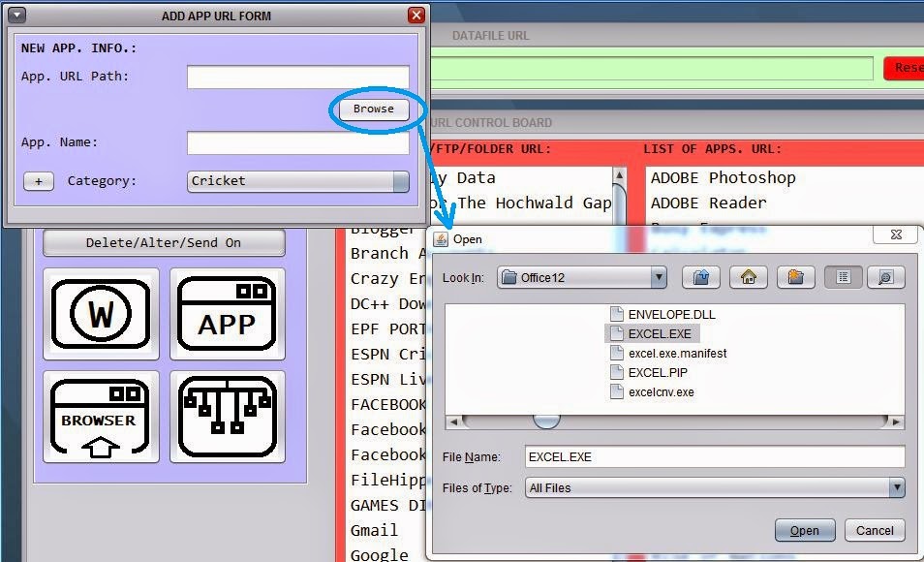This screenshot has width=924, height=562.
Task: Select excel.exe.manifest in the file list
Action: [677, 354]
